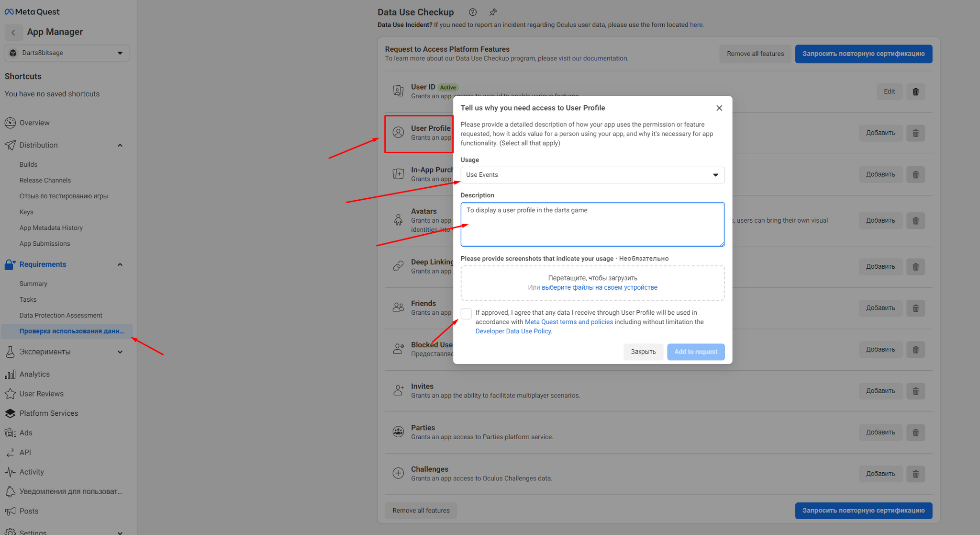Click the Ads icon
This screenshot has height=535, width=980.
10,433
